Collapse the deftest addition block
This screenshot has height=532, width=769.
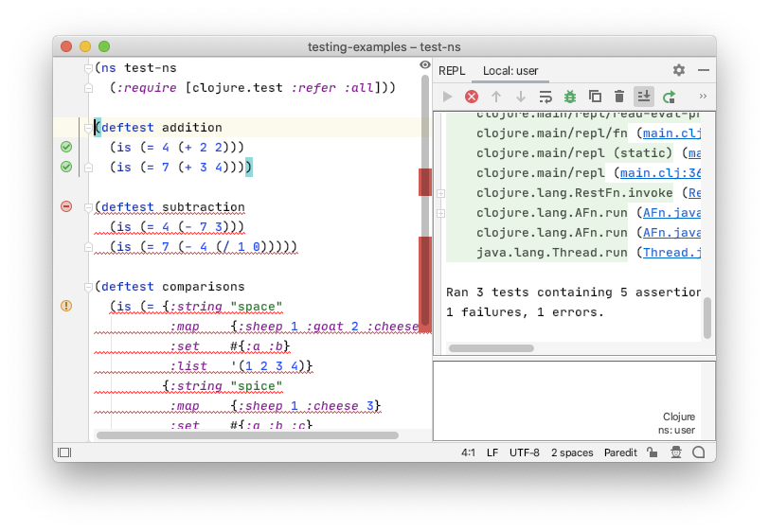point(88,128)
